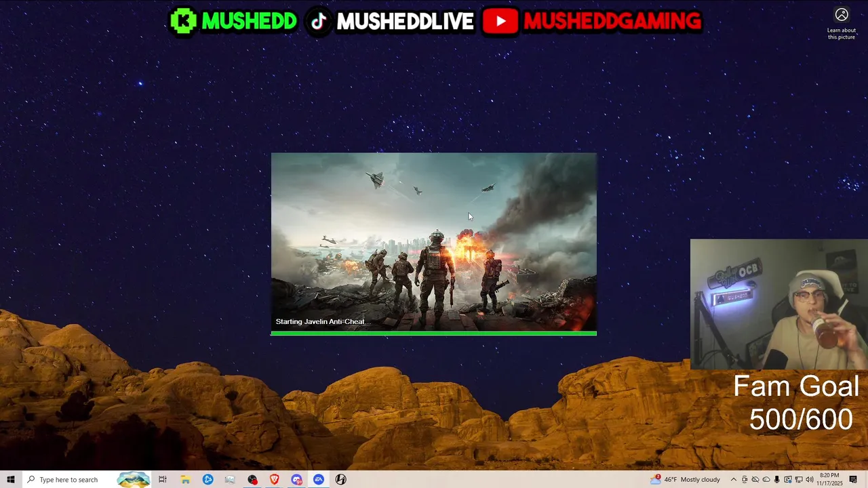
Task: Click the green loading progress bar
Action: pos(434,333)
